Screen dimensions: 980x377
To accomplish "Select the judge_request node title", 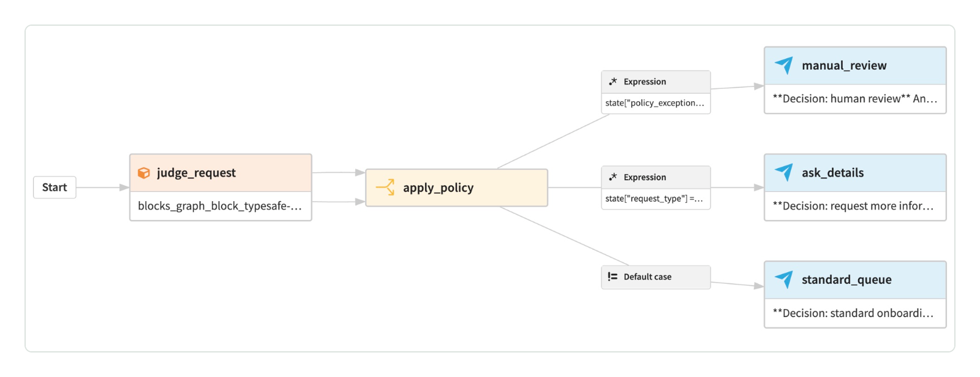I will pyautogui.click(x=196, y=173).
